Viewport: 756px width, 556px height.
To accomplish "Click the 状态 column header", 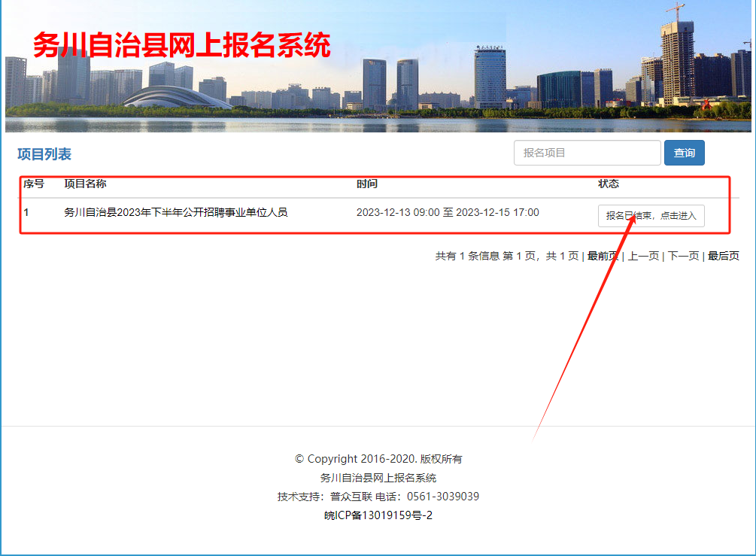I will (609, 184).
